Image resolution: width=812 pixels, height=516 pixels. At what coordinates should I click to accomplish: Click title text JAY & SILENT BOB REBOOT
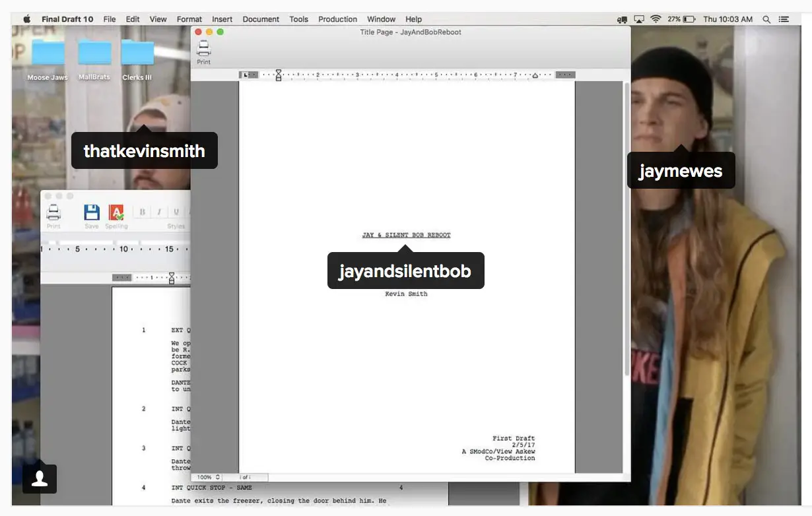point(406,235)
